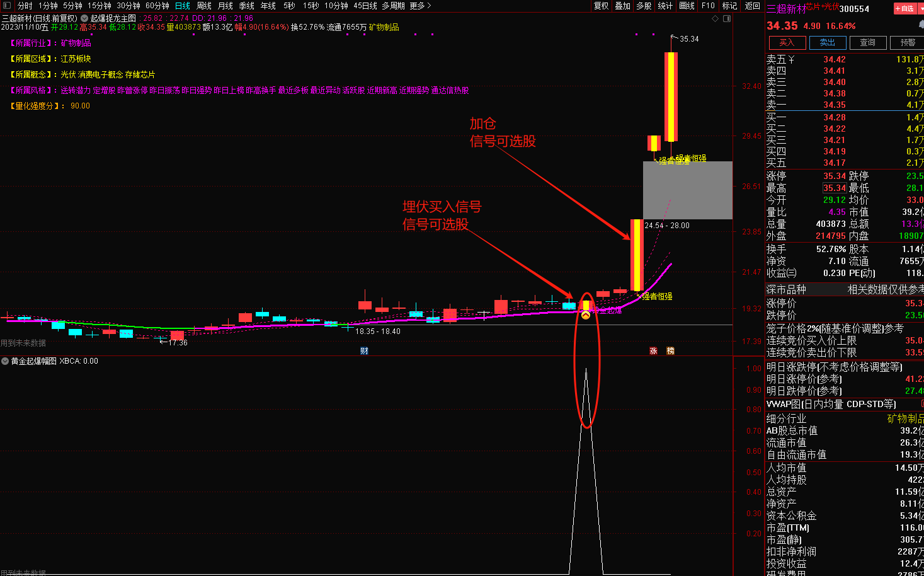Switch to 月线 monthly chart
The height and width of the screenshot is (576, 924).
pyautogui.click(x=225, y=6)
